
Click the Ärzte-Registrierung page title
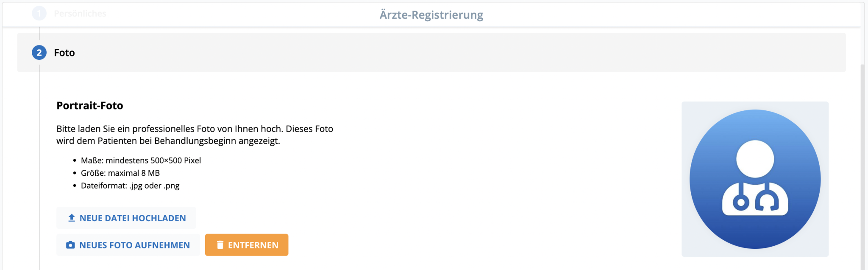tap(431, 15)
